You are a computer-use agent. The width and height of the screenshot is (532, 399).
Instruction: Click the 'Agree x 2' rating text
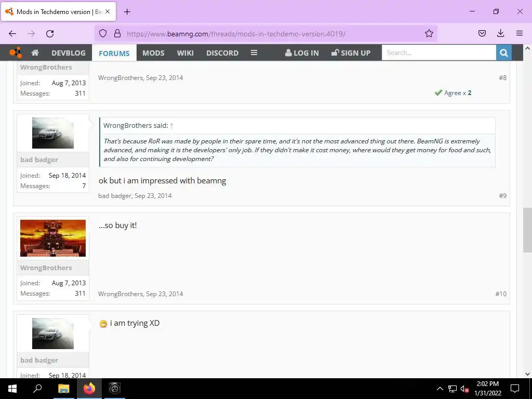pyautogui.click(x=457, y=93)
